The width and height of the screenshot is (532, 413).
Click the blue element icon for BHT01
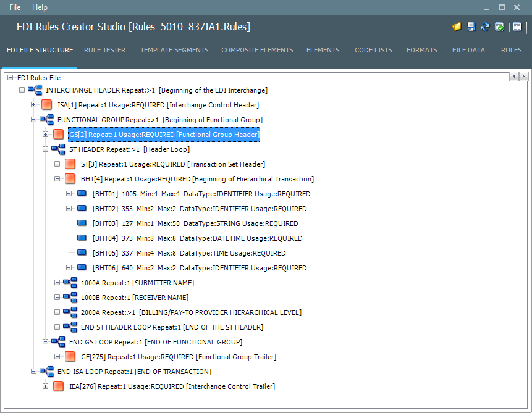82,193
